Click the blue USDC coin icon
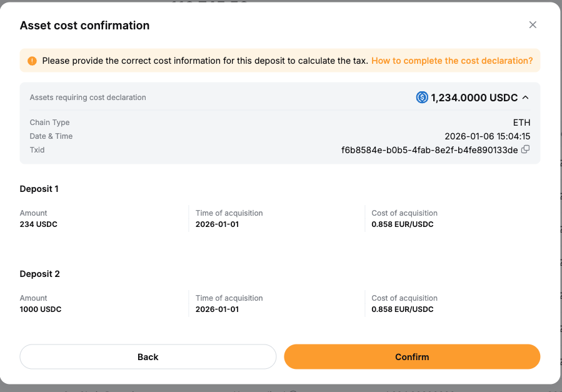 tap(422, 98)
